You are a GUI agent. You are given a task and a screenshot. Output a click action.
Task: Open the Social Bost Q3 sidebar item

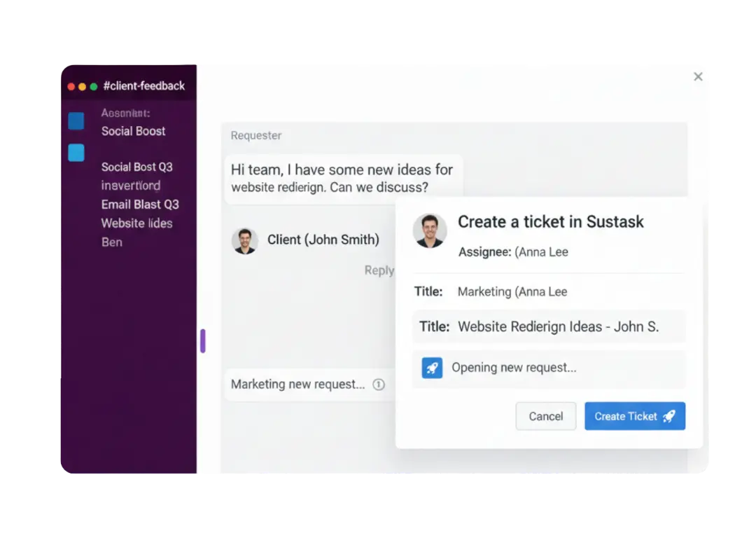pyautogui.click(x=137, y=167)
